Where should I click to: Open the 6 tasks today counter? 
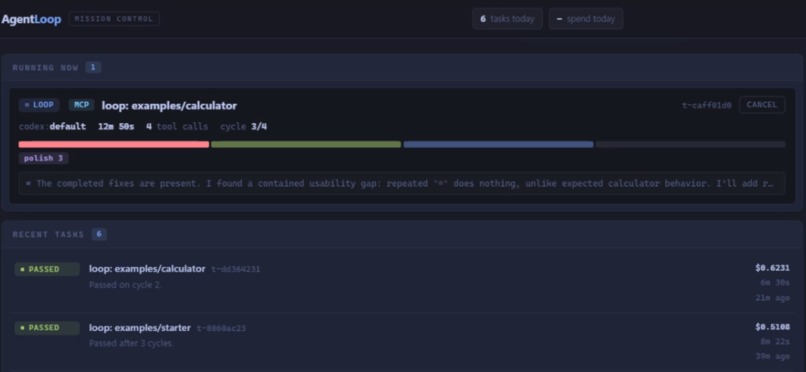pos(507,19)
